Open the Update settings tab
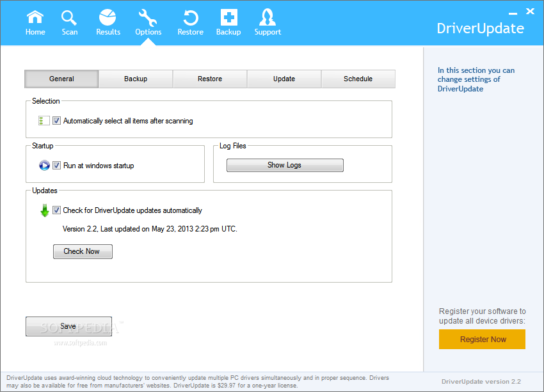The width and height of the screenshot is (544, 392). click(284, 79)
